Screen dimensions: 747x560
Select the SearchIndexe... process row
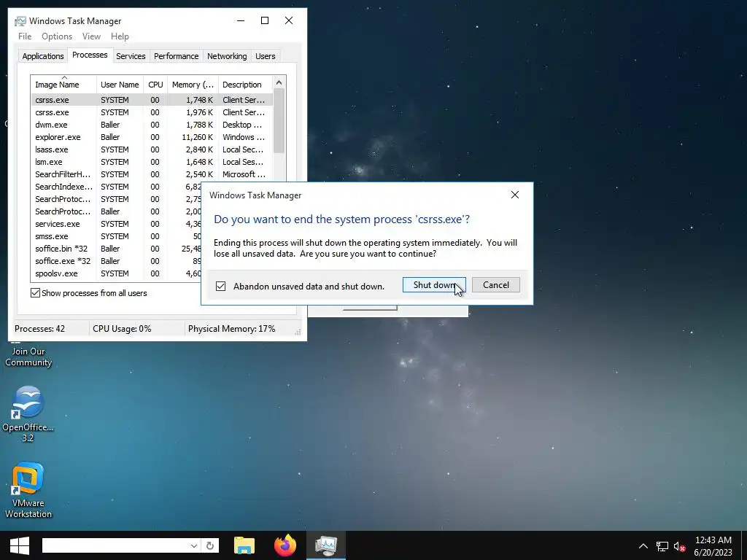point(117,187)
